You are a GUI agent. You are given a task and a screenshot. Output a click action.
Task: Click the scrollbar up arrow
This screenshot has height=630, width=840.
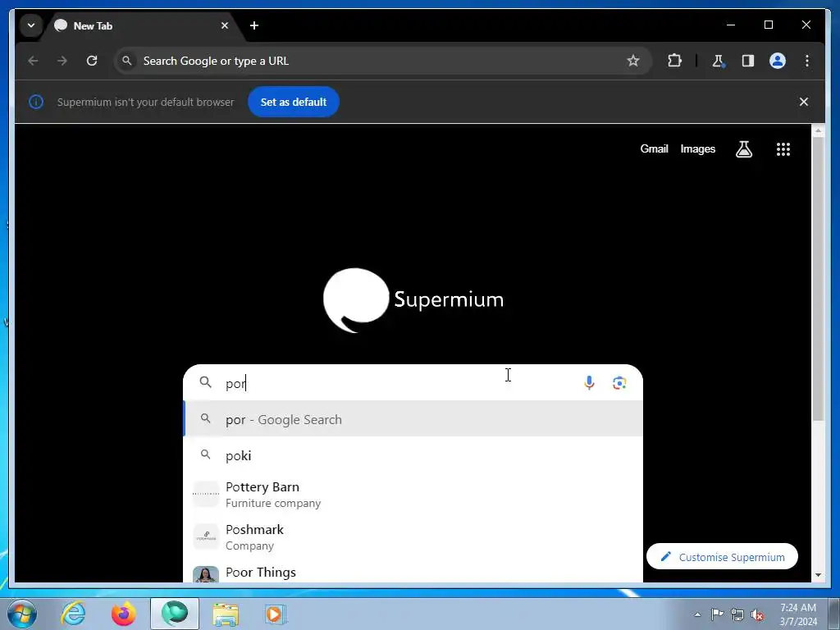coord(818,130)
